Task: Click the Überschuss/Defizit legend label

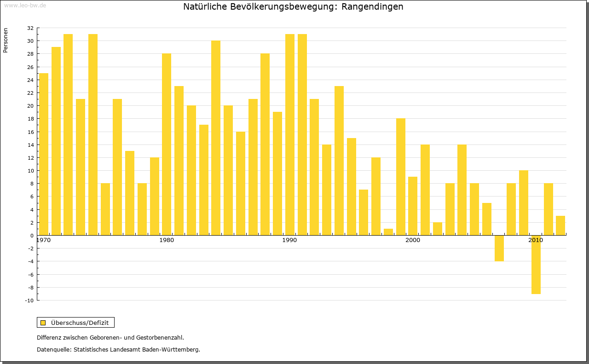Action: (80, 323)
